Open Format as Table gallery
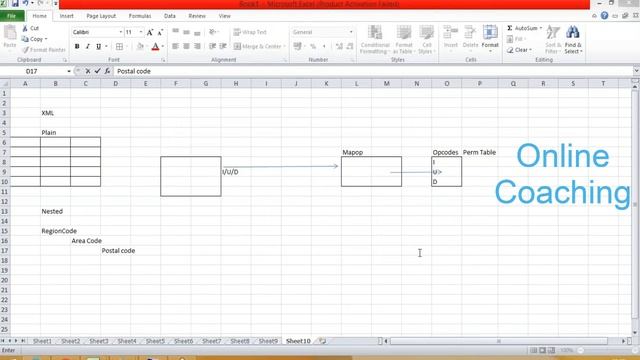The width and height of the screenshot is (640, 360). pyautogui.click(x=403, y=39)
